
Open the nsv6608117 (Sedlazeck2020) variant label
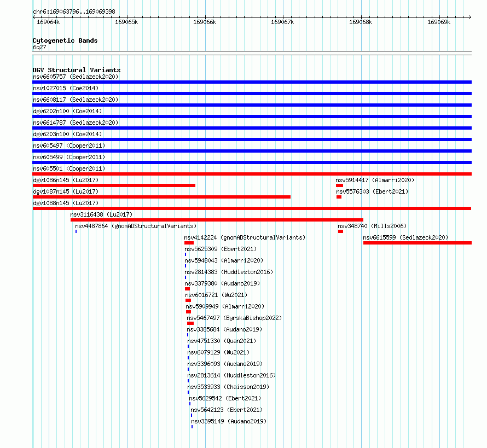click(76, 100)
